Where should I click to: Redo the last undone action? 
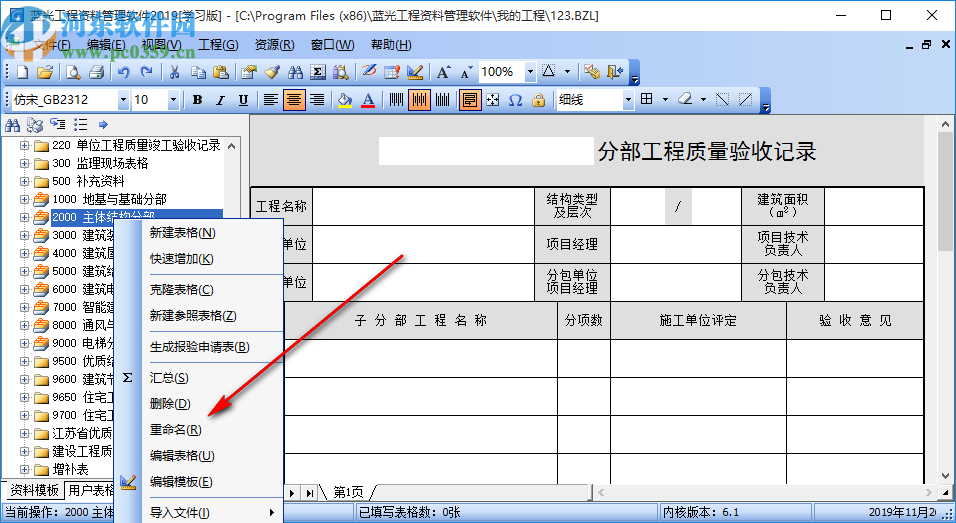(x=146, y=72)
